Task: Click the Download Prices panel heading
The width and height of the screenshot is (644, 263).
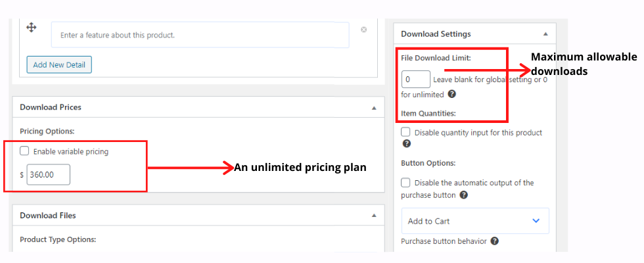Action: tap(51, 107)
